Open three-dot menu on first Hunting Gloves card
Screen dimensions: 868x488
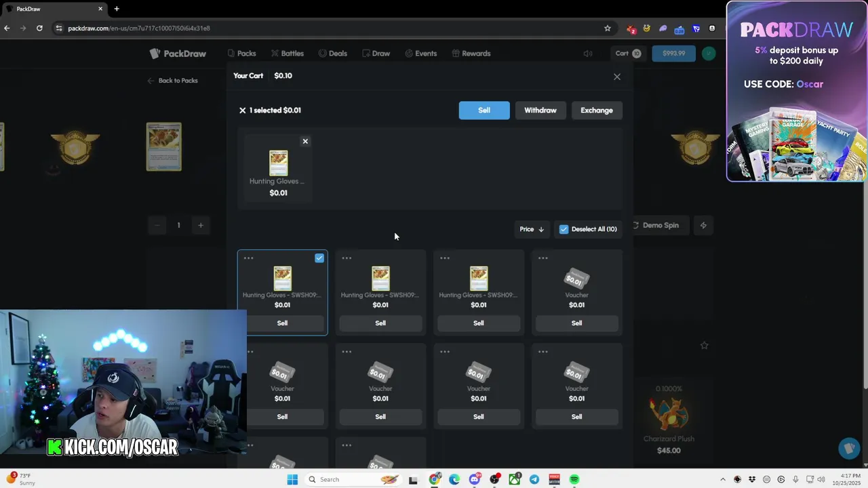(248, 258)
